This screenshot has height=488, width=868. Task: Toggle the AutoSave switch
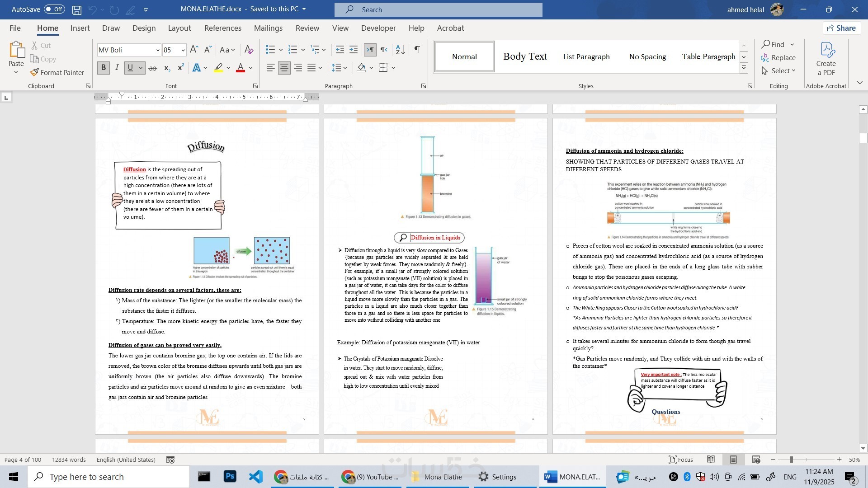click(54, 9)
